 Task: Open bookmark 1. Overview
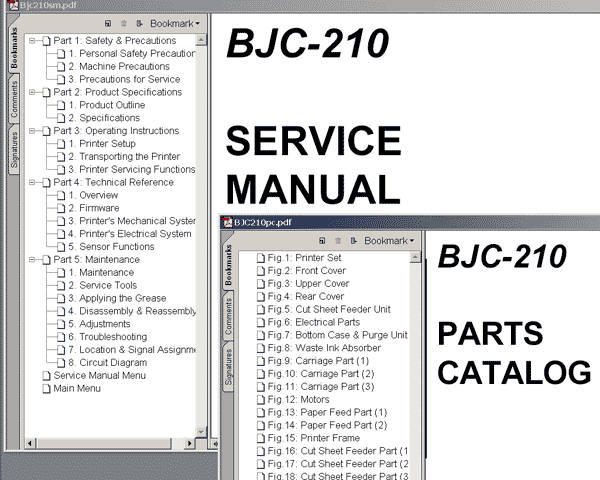(x=93, y=195)
